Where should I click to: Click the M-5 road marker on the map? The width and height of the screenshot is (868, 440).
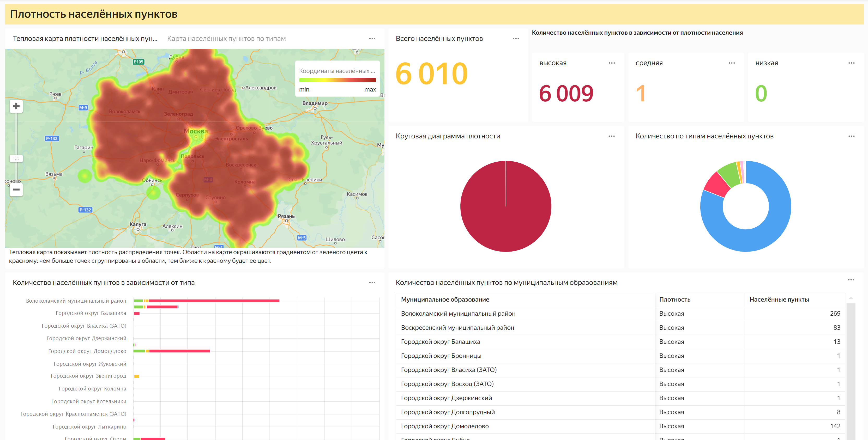302,238
